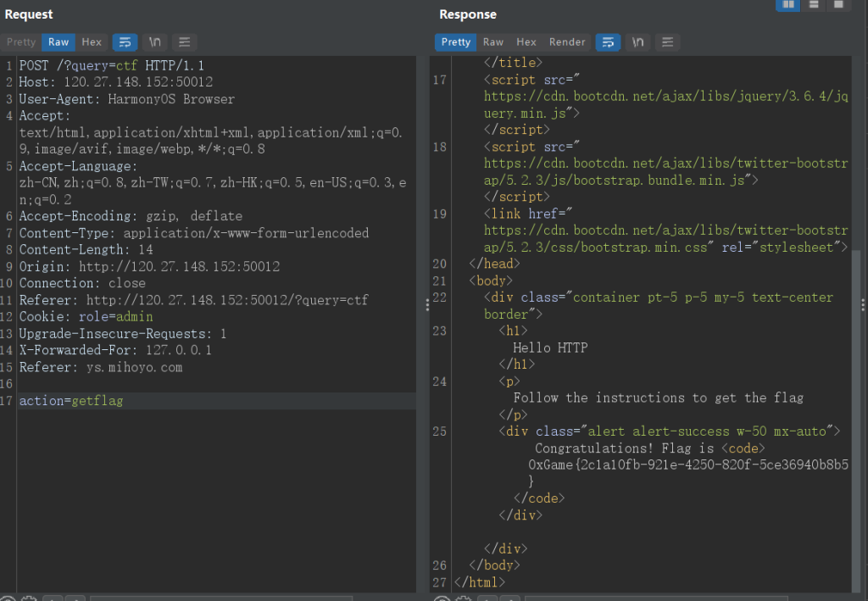
Task: Open the Response panel options menu icon
Action: click(668, 42)
